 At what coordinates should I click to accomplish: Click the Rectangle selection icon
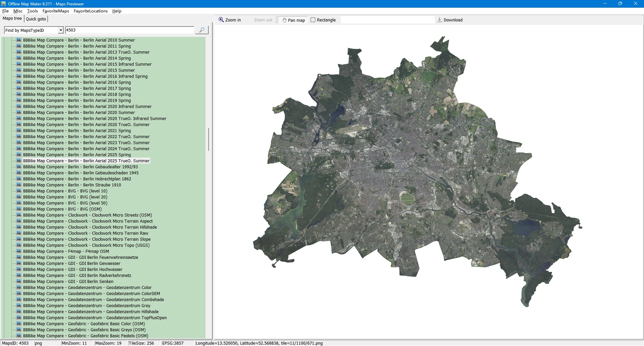point(313,20)
